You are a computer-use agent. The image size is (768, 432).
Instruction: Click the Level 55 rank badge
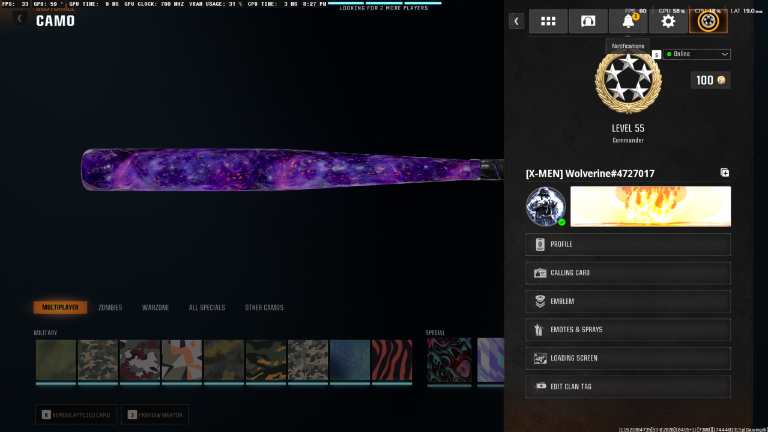pyautogui.click(x=628, y=83)
